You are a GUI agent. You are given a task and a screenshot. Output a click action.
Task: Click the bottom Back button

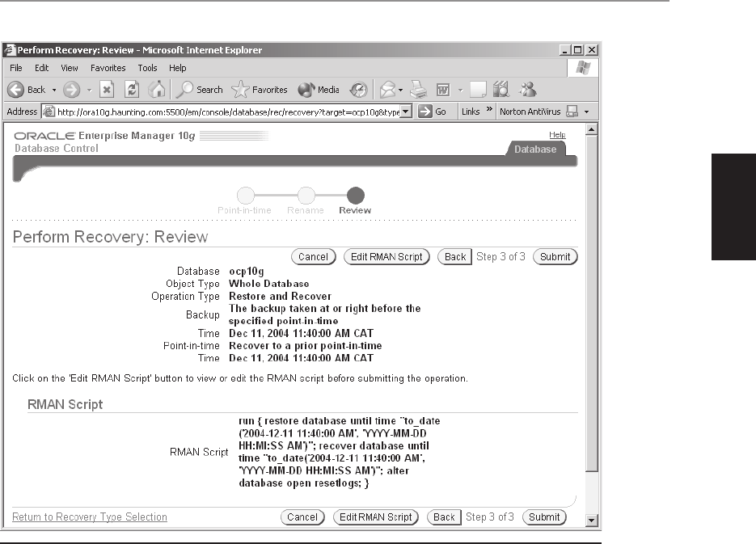[x=444, y=517]
